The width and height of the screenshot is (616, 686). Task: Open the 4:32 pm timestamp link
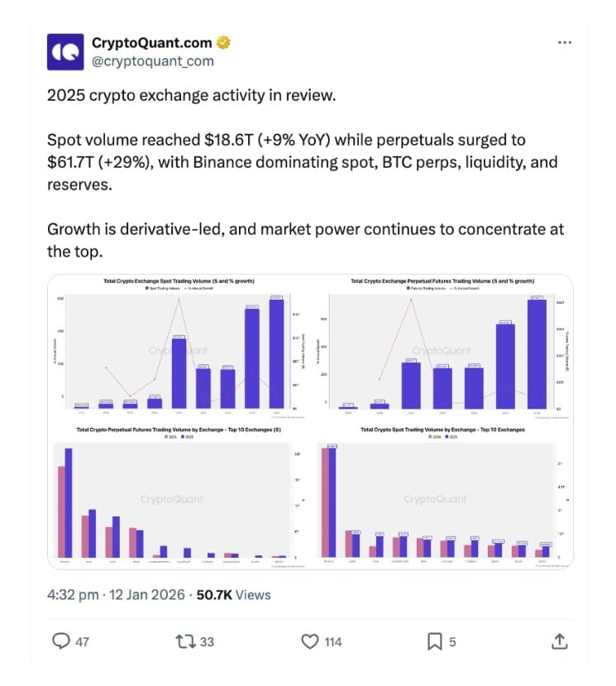pyautogui.click(x=74, y=594)
